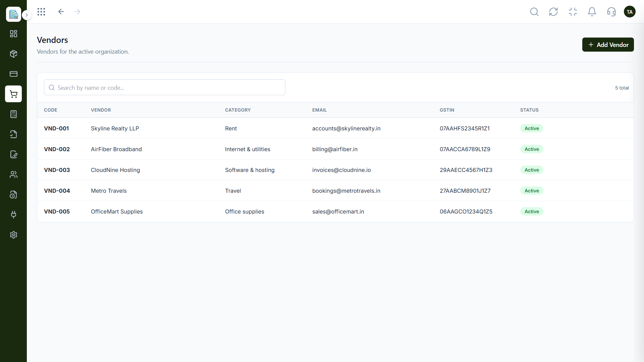Click the Software & hosting category cell

coord(250,170)
